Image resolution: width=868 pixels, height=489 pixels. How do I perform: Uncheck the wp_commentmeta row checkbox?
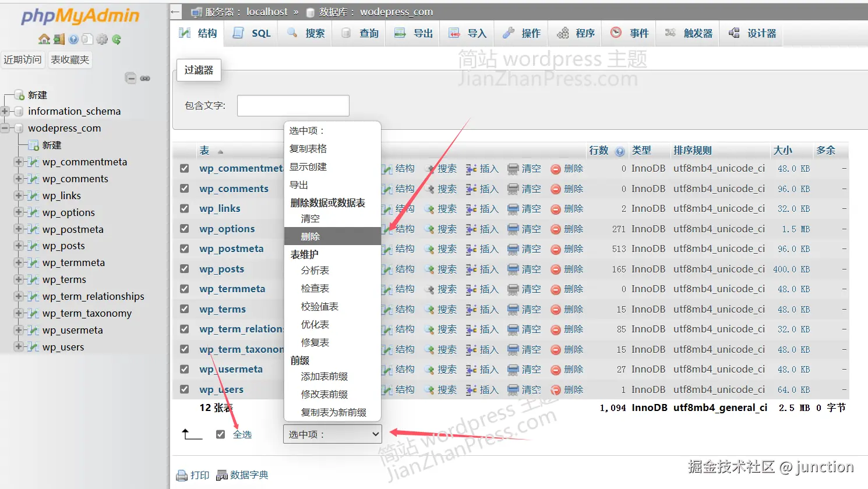(185, 168)
